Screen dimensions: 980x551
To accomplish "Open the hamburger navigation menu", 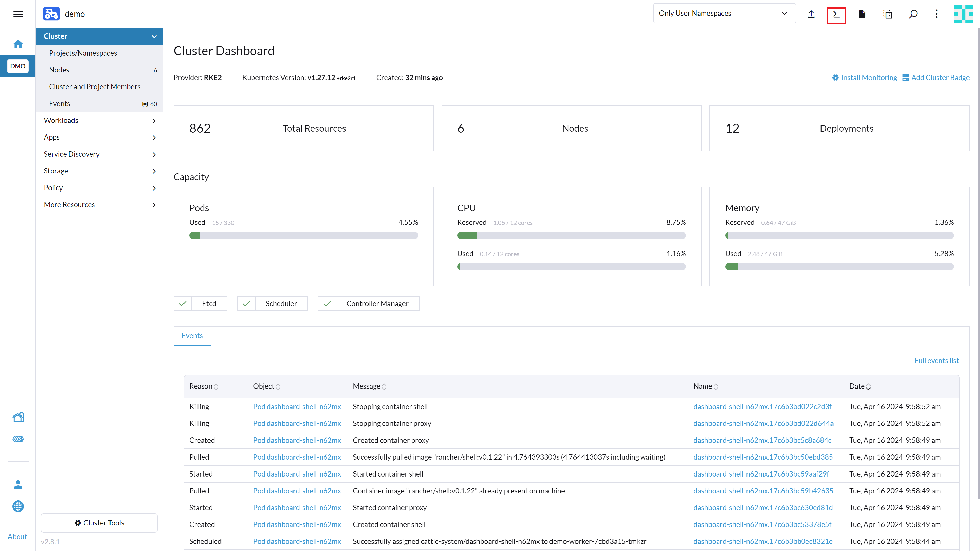I will click(x=18, y=14).
